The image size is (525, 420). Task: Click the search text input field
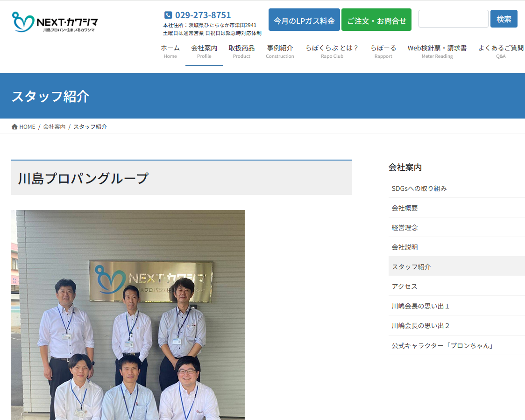pyautogui.click(x=453, y=19)
